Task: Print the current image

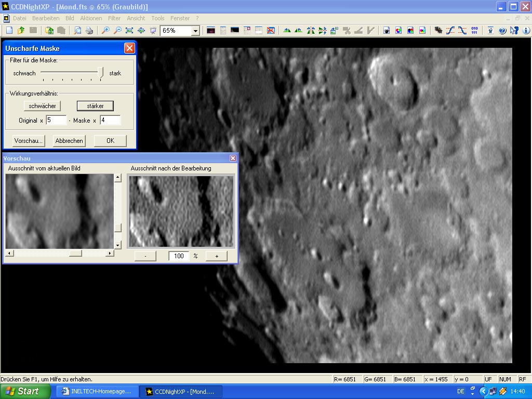Action: [89, 31]
